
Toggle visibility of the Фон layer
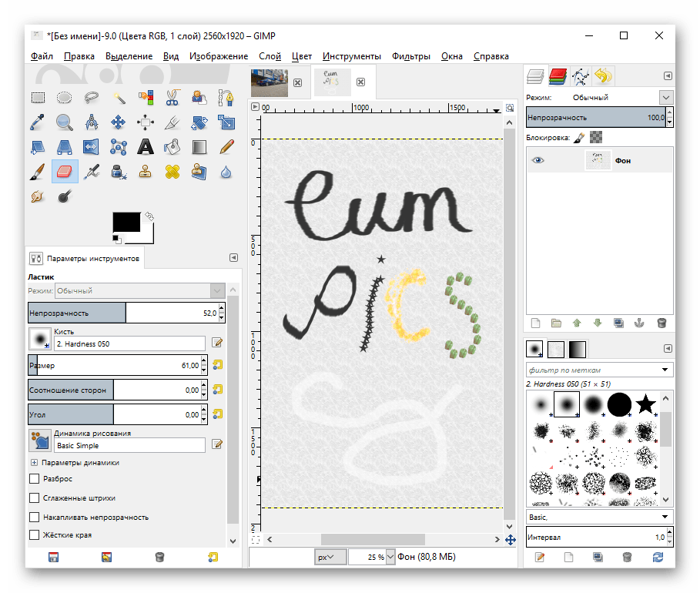[538, 160]
